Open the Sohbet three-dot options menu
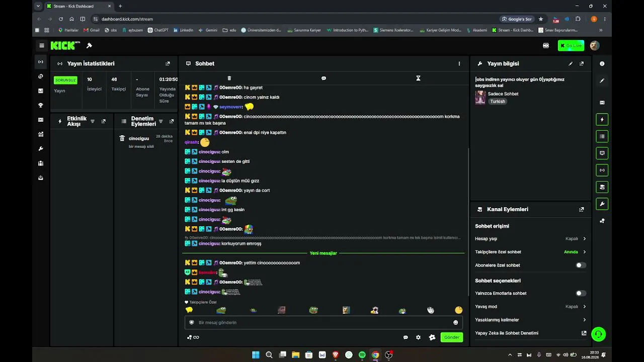Viewport: 644px width, 362px height. coord(459,64)
